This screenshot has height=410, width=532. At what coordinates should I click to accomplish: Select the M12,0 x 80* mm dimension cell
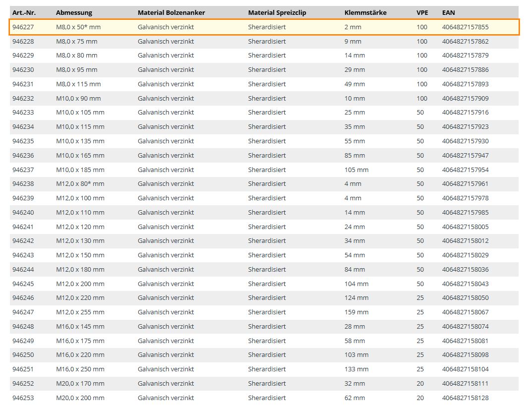80,184
